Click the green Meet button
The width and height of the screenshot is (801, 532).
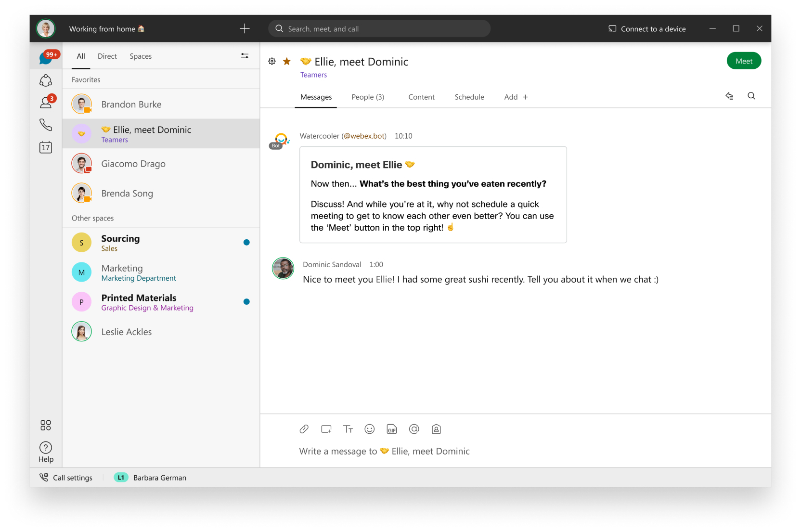pos(744,61)
